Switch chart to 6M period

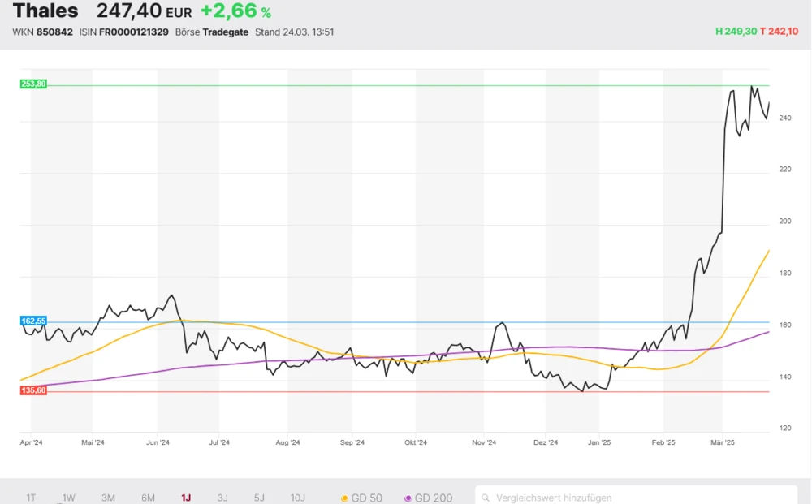click(x=148, y=498)
